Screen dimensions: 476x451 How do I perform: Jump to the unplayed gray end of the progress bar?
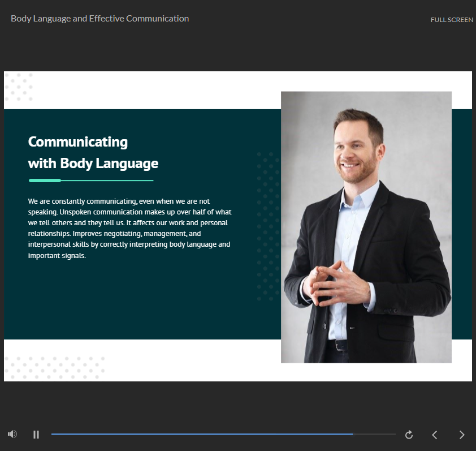(x=379, y=434)
